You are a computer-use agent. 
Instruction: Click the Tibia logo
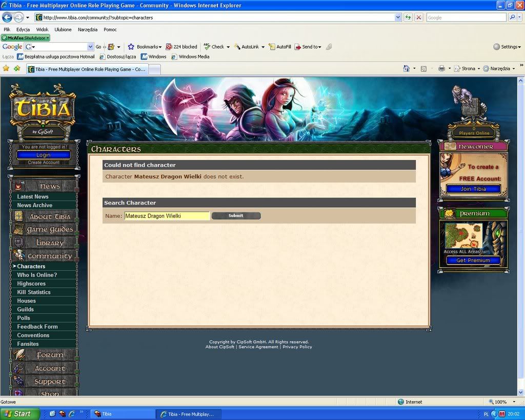coord(43,109)
